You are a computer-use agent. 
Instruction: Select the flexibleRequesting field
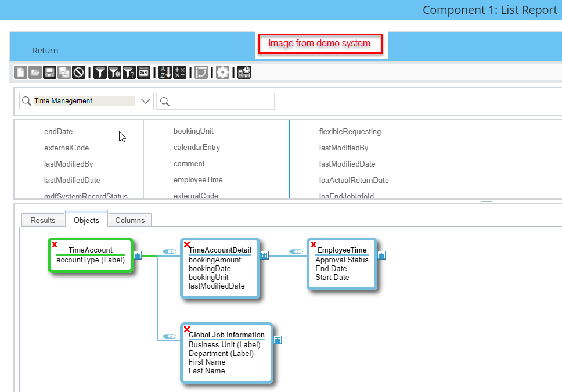click(x=350, y=132)
